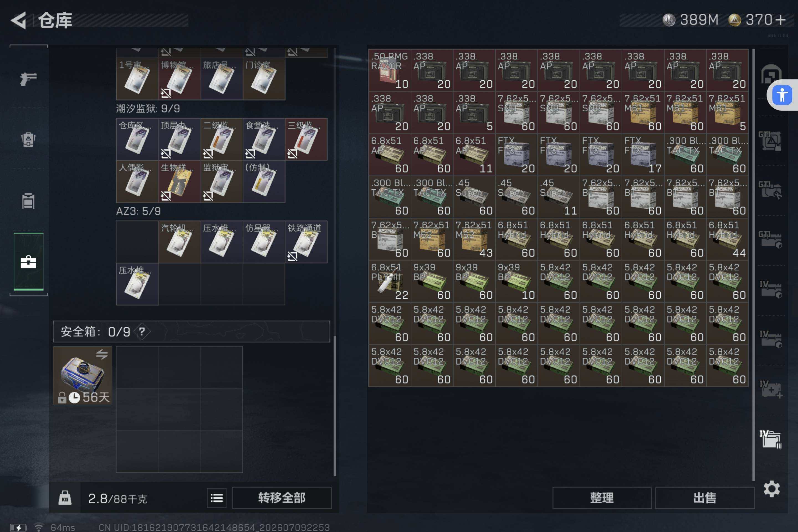Open the chest rig category in left sidebar
798x532 pixels.
click(29, 201)
